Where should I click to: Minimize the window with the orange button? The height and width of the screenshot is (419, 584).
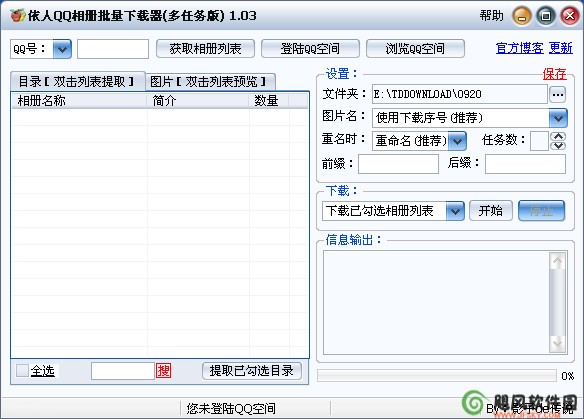[522, 16]
